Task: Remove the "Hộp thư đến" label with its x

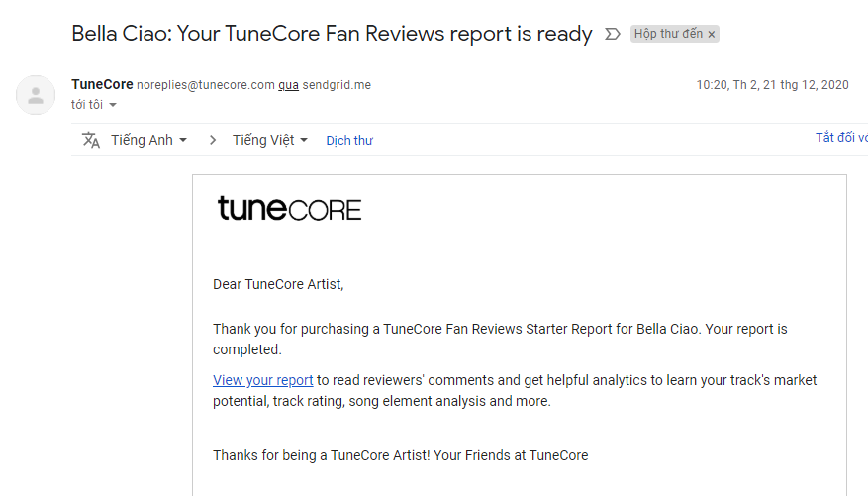Action: tap(711, 35)
